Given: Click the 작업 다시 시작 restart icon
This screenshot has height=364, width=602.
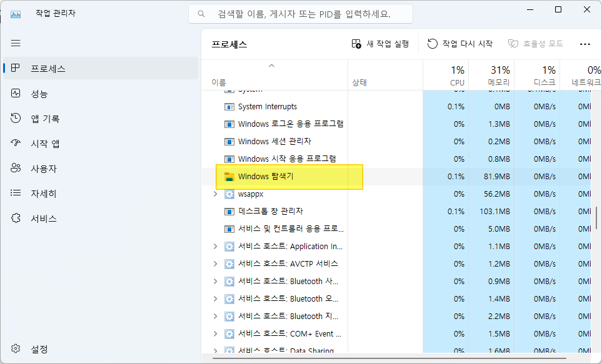Looking at the screenshot, I should (x=433, y=44).
